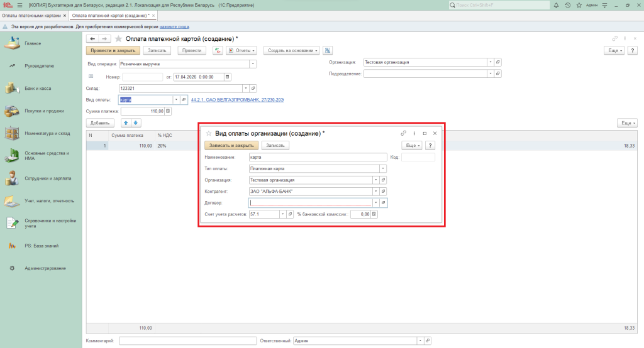
Task: Click into the Наименование field
Action: pyautogui.click(x=317, y=157)
